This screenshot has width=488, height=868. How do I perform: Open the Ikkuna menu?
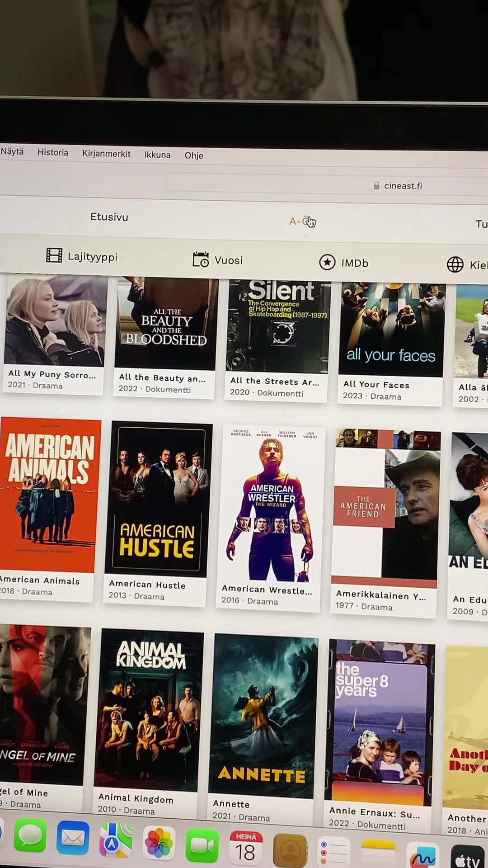(157, 155)
